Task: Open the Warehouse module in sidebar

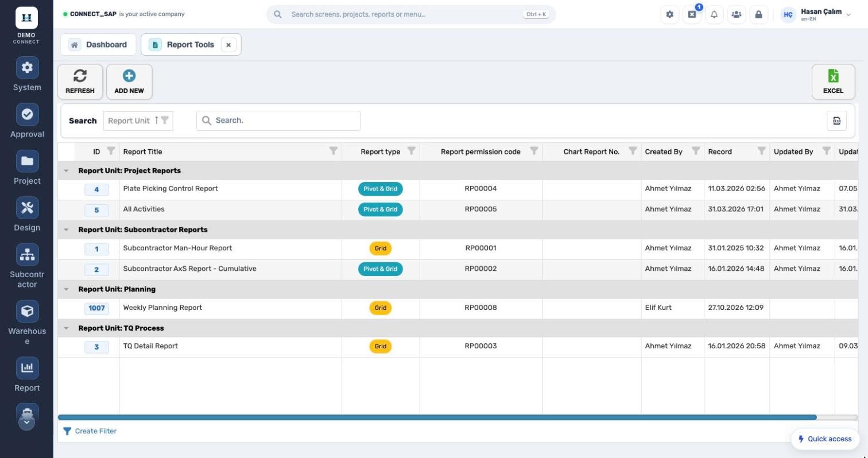Action: click(27, 323)
